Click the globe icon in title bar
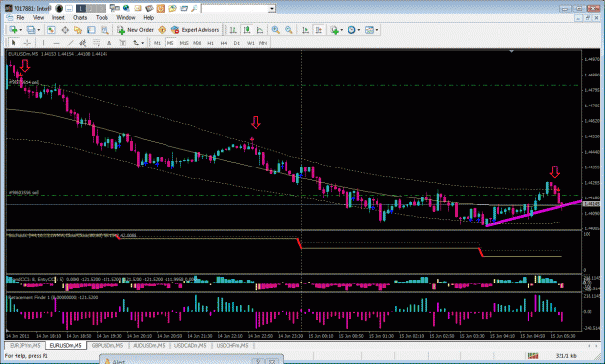The width and height of the screenshot is (605, 364). pos(126,8)
